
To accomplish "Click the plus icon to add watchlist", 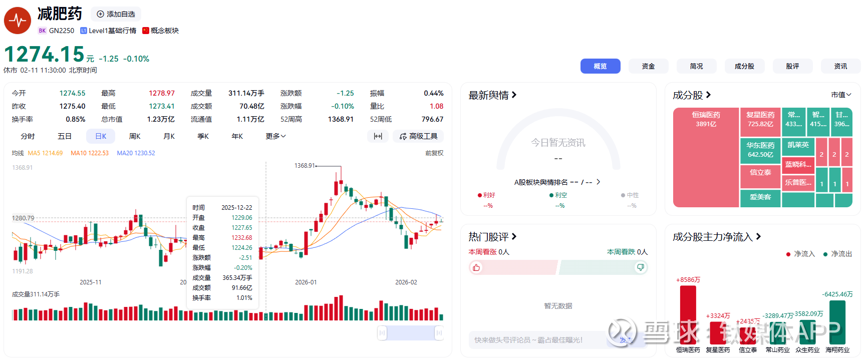I will pos(100,14).
